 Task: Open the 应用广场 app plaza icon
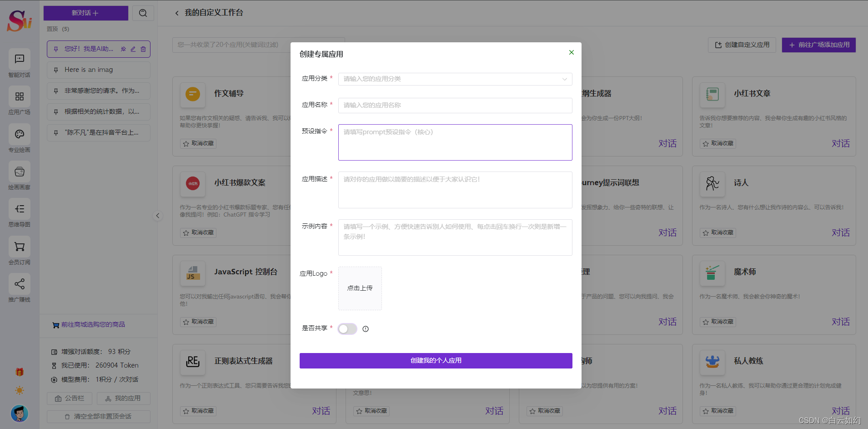[x=20, y=96]
